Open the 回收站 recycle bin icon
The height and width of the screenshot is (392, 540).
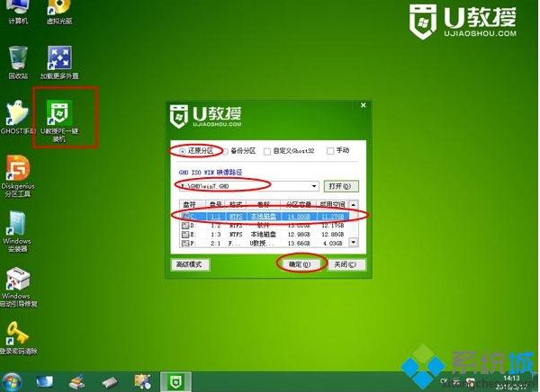pos(18,63)
